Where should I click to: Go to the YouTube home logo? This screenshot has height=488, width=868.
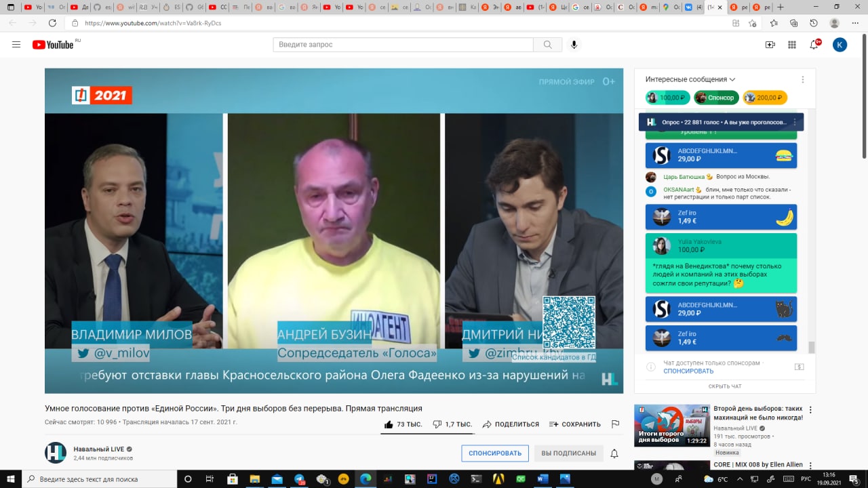(53, 45)
